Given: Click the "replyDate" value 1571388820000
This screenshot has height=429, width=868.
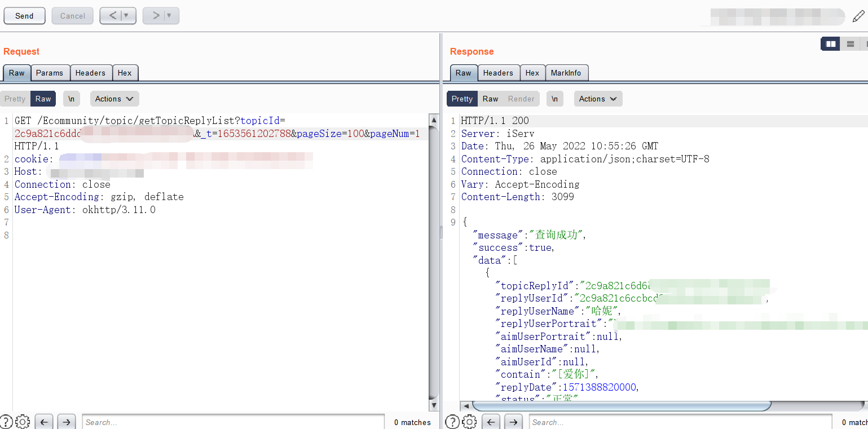Looking at the screenshot, I should point(599,387).
